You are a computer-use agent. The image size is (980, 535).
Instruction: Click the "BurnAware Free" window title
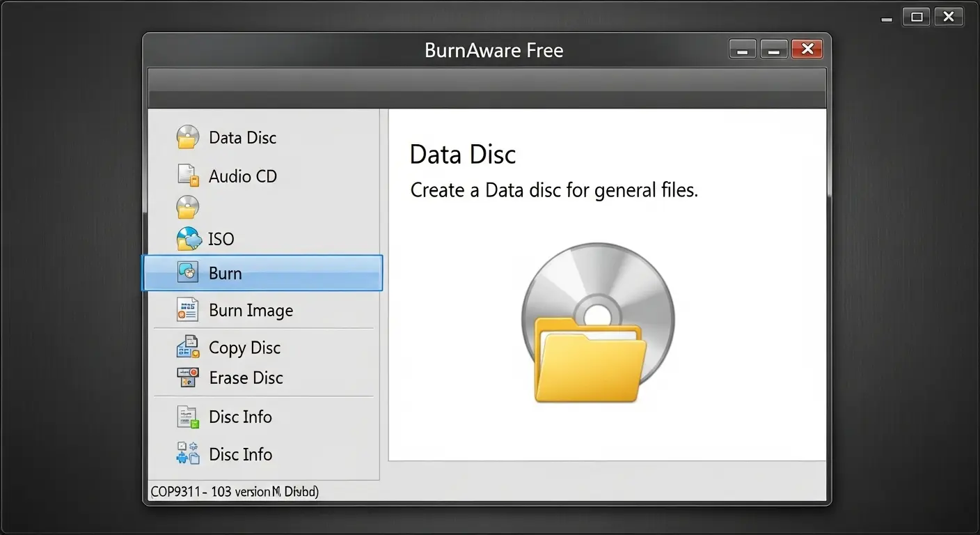[493, 51]
